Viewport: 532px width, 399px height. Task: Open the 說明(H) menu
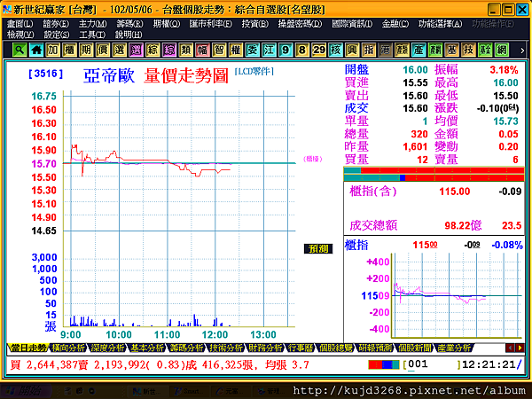(x=129, y=35)
